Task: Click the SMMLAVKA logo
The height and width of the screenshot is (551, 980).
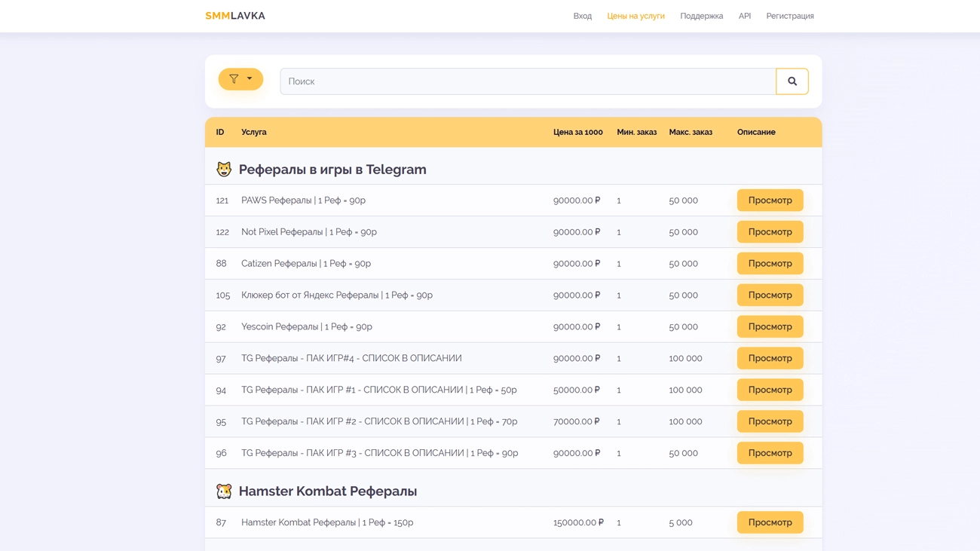Action: pos(235,16)
